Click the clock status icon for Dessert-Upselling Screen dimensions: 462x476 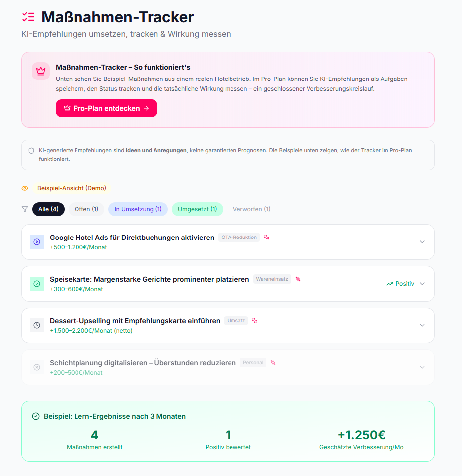click(37, 325)
